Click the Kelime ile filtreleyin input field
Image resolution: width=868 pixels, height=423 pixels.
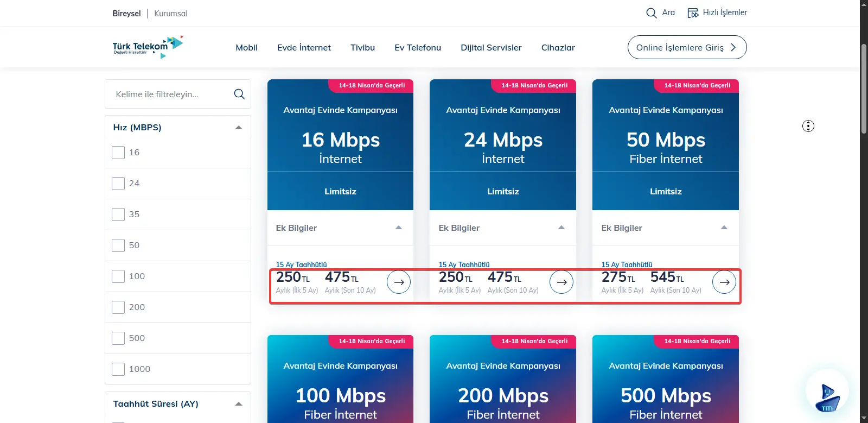[171, 94]
